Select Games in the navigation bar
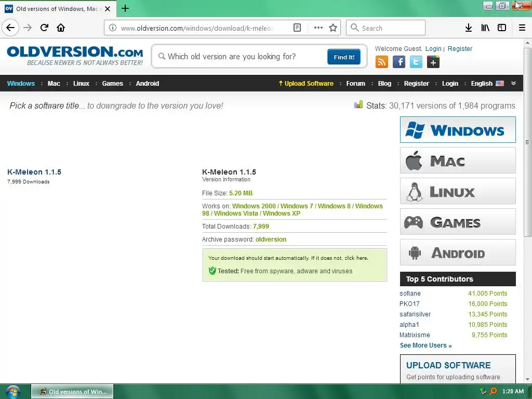The height and width of the screenshot is (399, 532). pyautogui.click(x=112, y=84)
